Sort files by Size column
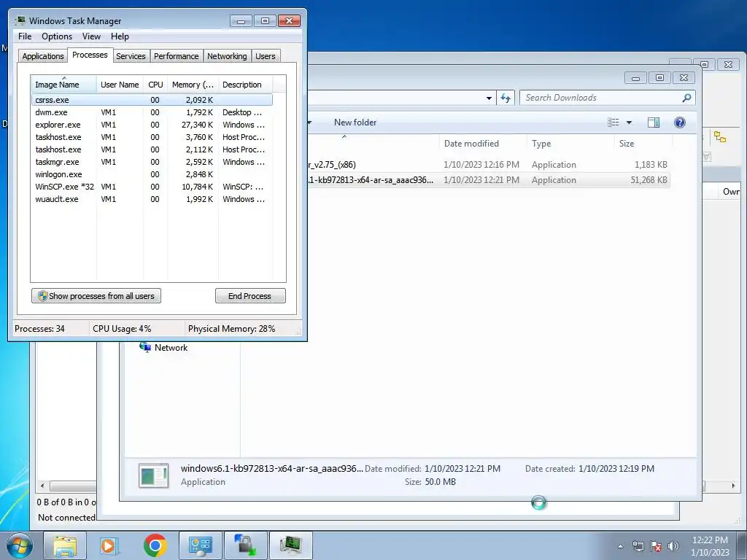The height and width of the screenshot is (560, 747). [x=643, y=144]
